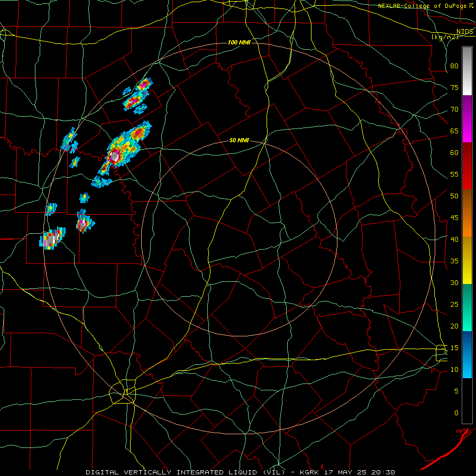Click the 5 value on the color scale
Viewport: 476px width, 476px height.
(456, 391)
